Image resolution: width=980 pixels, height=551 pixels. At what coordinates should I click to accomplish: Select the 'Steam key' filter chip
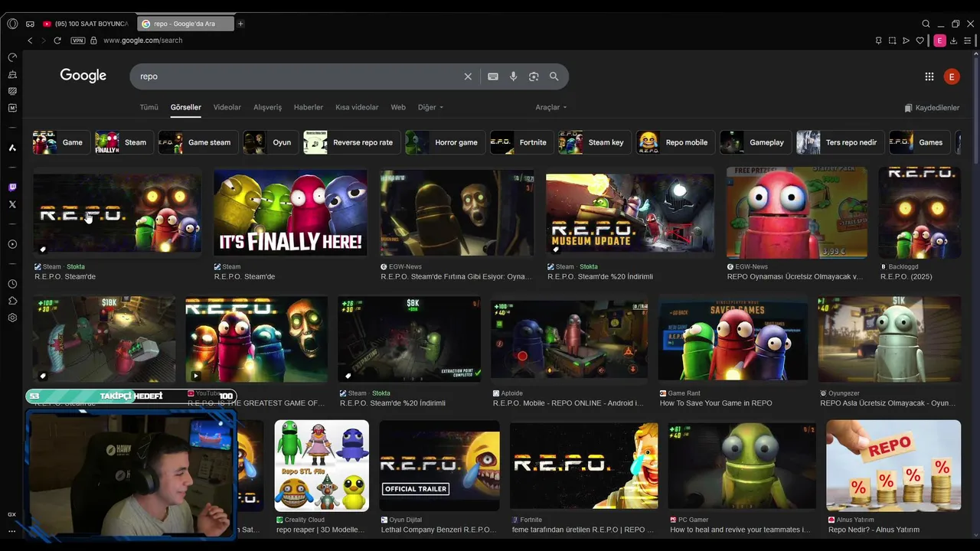click(x=593, y=142)
